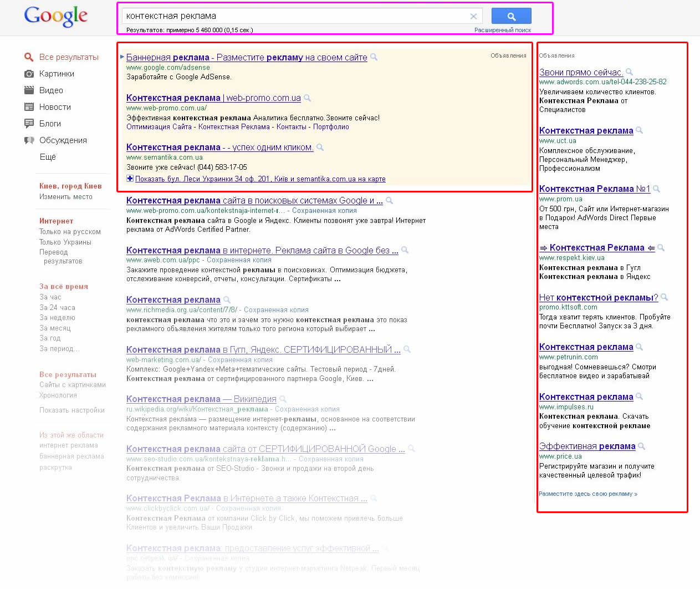Preview magnifier next to web-promo.com.ua ad title

tap(308, 98)
